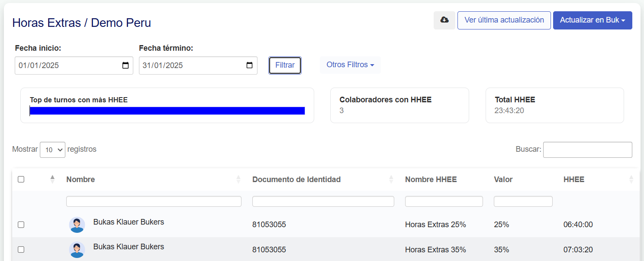The height and width of the screenshot is (261, 644).
Task: Sort by HHEE column sort arrows
Action: 631,179
